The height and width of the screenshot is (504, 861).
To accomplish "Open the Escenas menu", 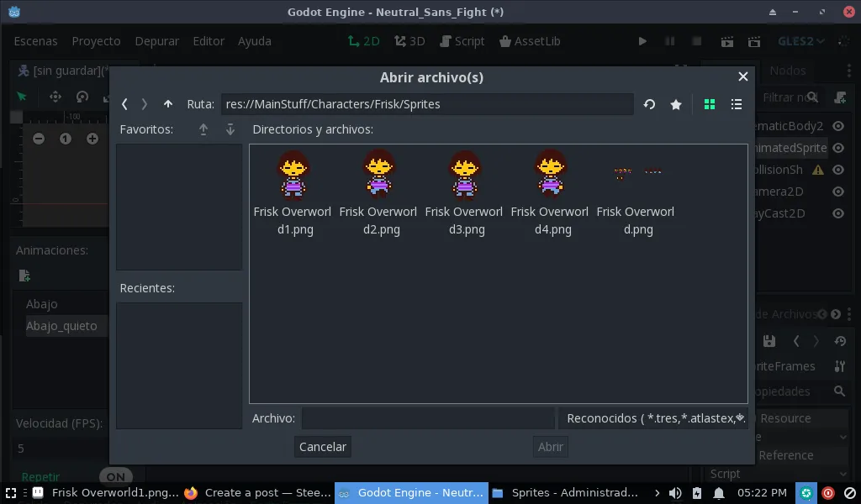I will click(x=35, y=41).
